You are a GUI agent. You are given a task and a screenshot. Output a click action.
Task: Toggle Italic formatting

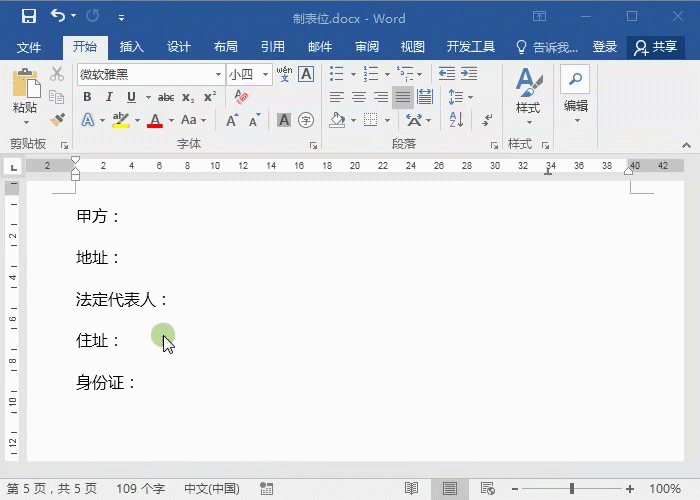[109, 97]
